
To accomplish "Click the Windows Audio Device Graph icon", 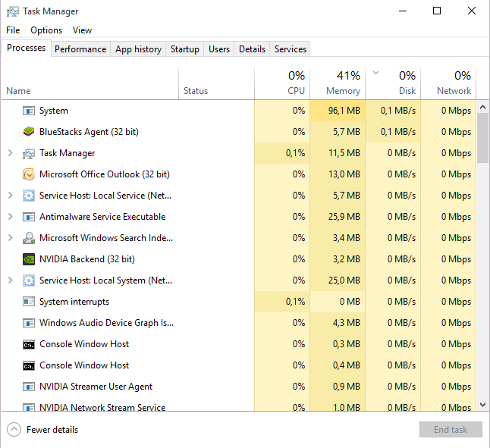I will pos(29,323).
